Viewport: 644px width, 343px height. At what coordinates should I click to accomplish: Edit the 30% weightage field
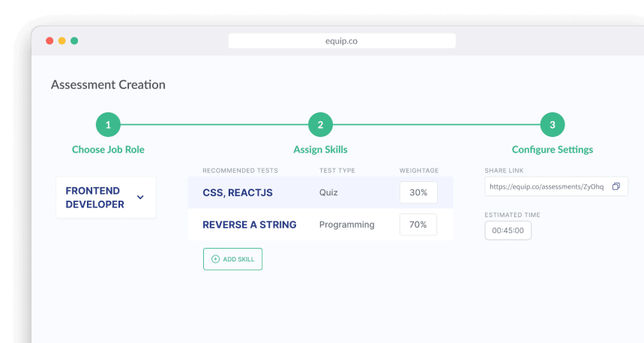coord(418,192)
